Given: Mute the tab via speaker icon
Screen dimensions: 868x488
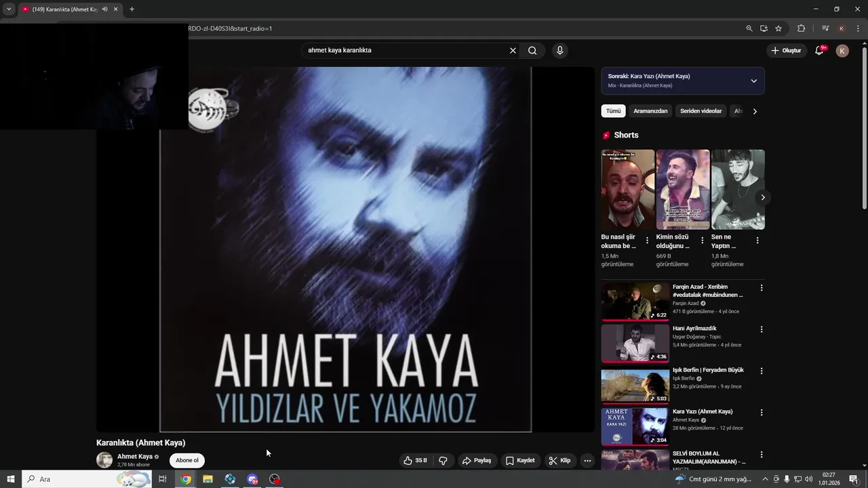Looking at the screenshot, I should pos(104,9).
